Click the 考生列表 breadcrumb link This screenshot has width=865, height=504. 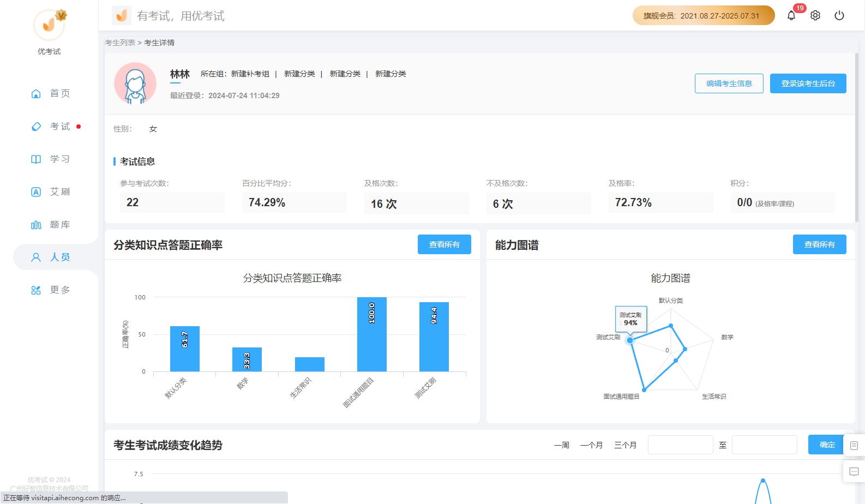click(120, 43)
